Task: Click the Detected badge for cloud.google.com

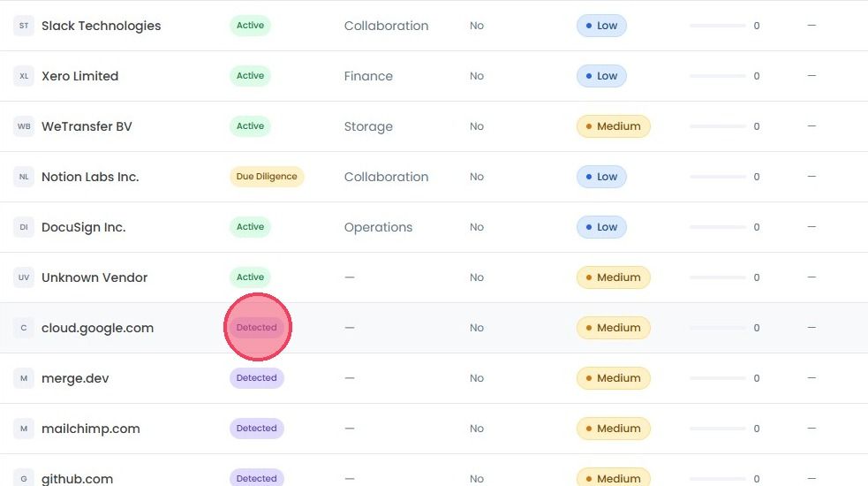Action: 256,328
